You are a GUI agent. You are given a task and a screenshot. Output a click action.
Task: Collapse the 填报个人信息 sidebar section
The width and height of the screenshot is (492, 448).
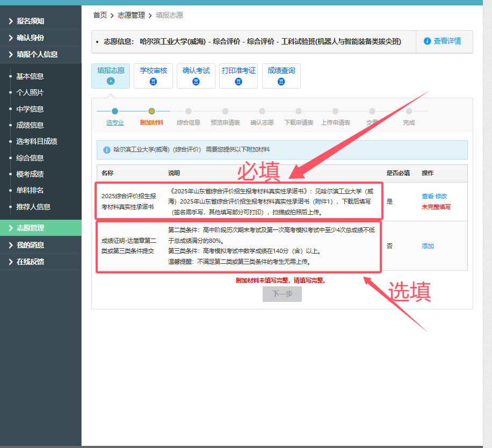pyautogui.click(x=37, y=54)
